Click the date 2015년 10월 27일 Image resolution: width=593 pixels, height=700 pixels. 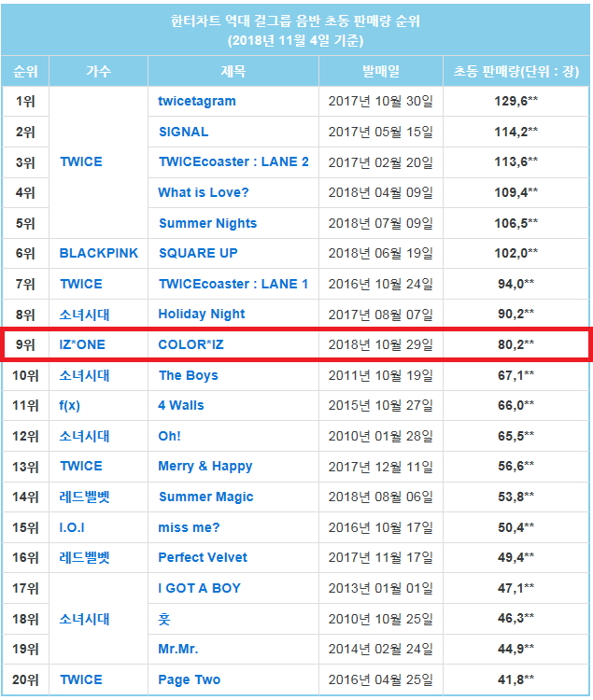[x=381, y=405]
